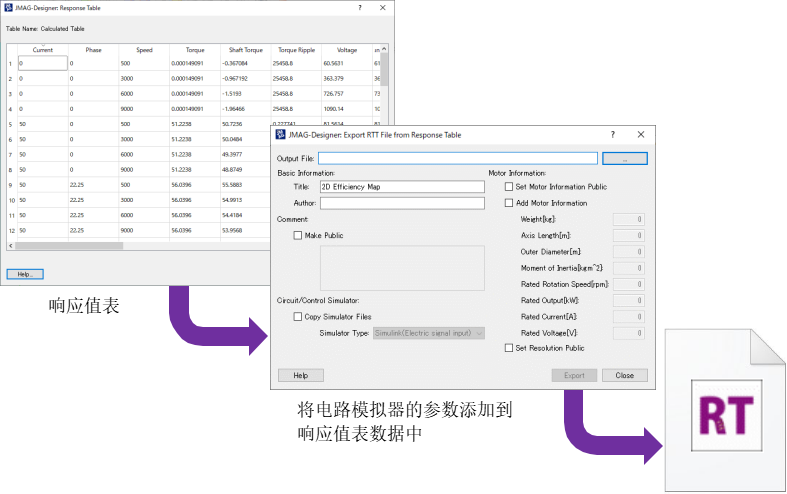
Task: Click the Shaft Torque column header
Action: click(x=244, y=49)
